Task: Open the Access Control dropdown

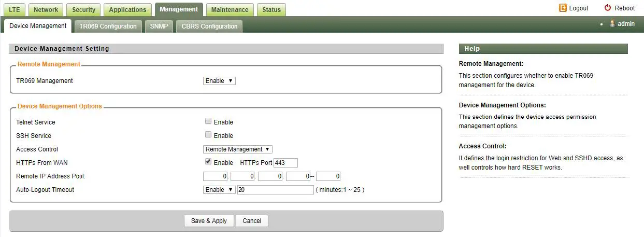Action: coord(238,149)
